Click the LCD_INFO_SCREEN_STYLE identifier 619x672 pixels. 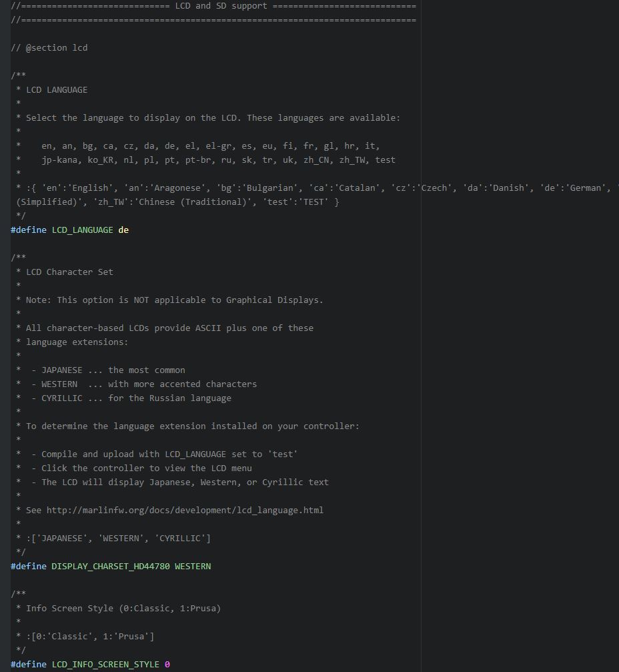coord(105,665)
